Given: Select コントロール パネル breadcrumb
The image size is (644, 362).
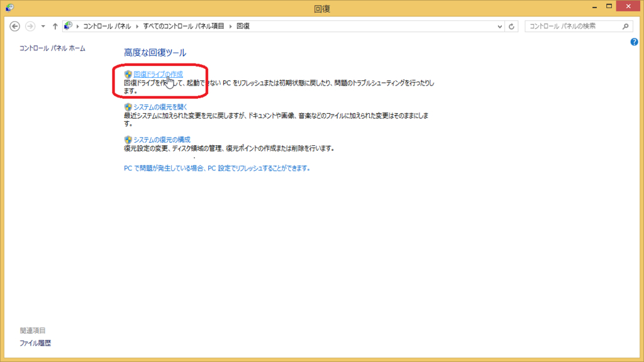Looking at the screenshot, I should click(107, 26).
